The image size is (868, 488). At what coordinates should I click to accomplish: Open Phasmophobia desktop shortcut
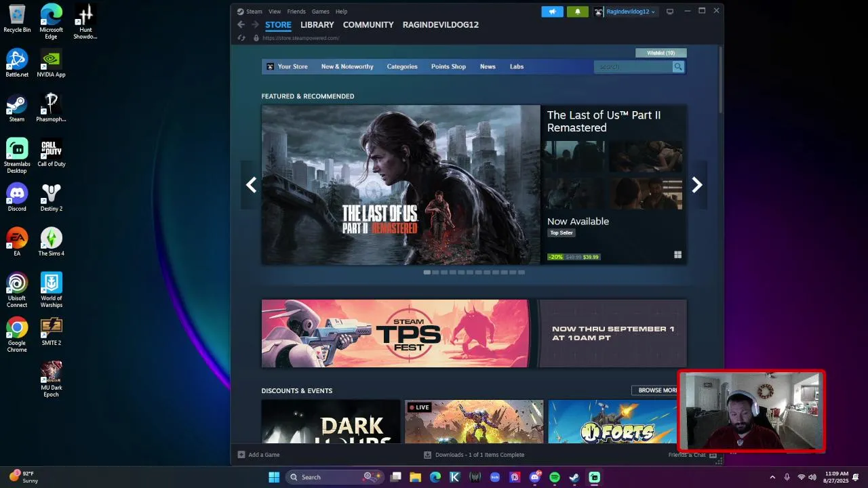(51, 108)
